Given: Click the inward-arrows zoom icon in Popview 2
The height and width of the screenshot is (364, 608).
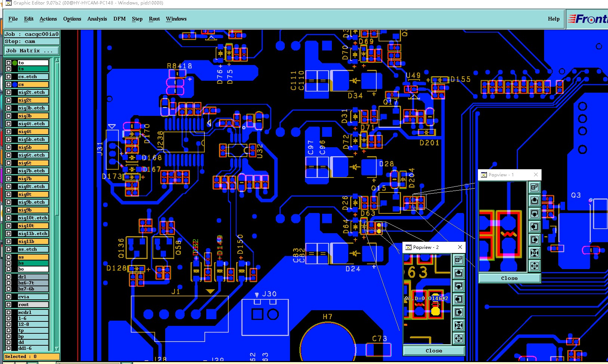Looking at the screenshot, I should [459, 325].
